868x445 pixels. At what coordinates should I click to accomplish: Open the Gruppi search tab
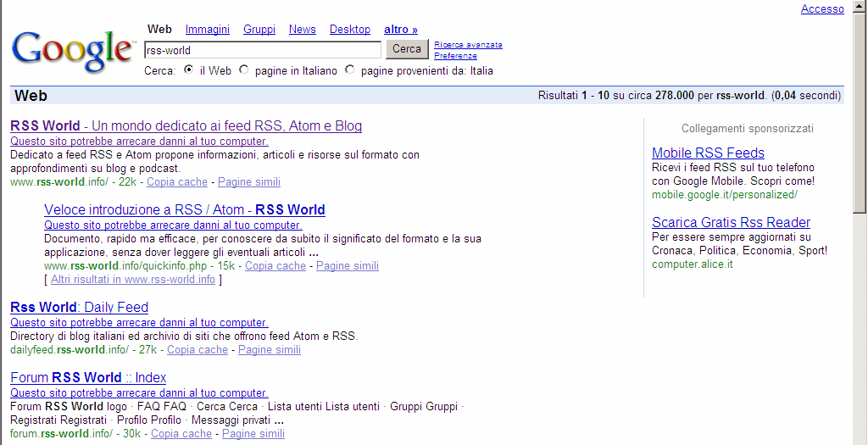pyautogui.click(x=259, y=30)
